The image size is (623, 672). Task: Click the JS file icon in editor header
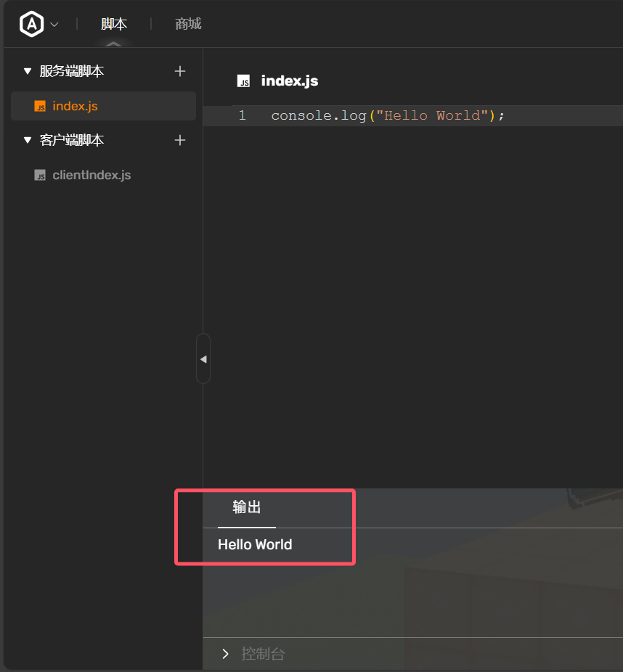pos(244,81)
